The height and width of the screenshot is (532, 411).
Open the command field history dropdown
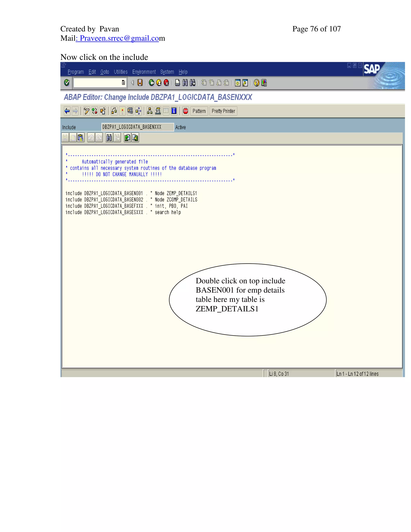[123, 83]
